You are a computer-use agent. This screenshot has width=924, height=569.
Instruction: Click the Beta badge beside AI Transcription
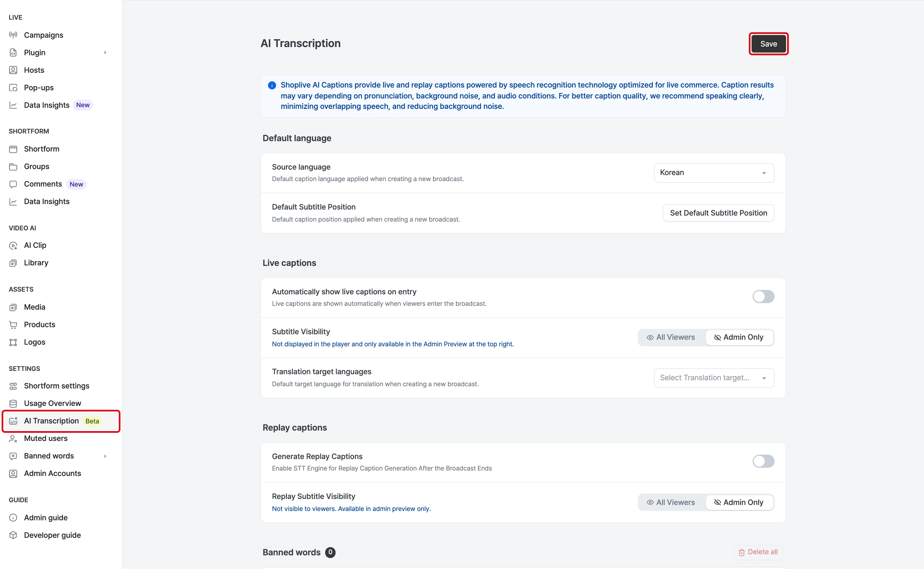[92, 421]
